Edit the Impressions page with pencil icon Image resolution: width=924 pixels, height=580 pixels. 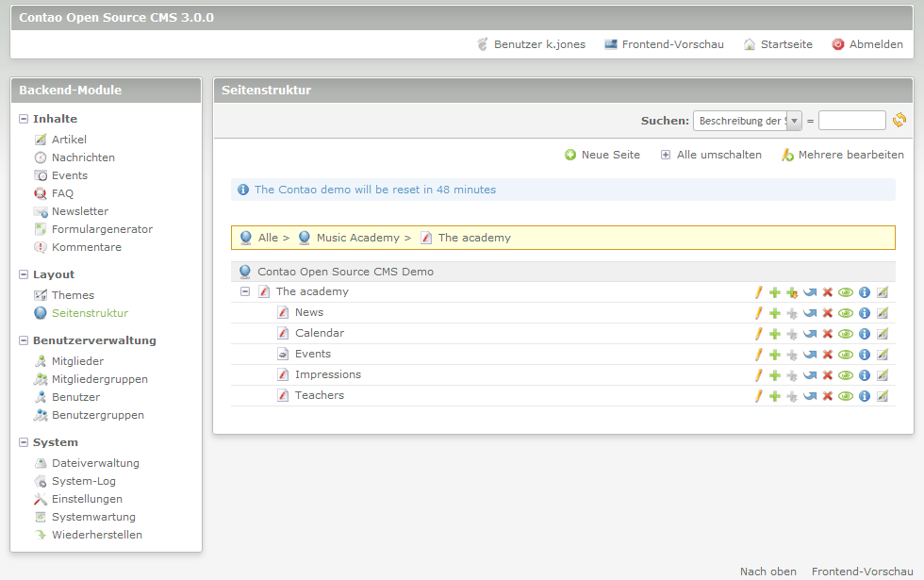pyautogui.click(x=758, y=375)
